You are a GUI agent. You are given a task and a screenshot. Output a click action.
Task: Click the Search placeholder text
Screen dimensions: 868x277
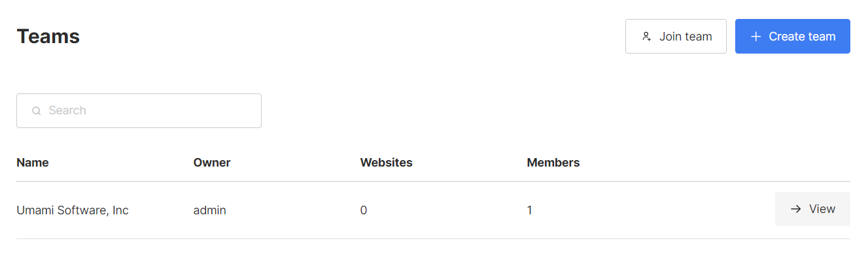pyautogui.click(x=67, y=110)
